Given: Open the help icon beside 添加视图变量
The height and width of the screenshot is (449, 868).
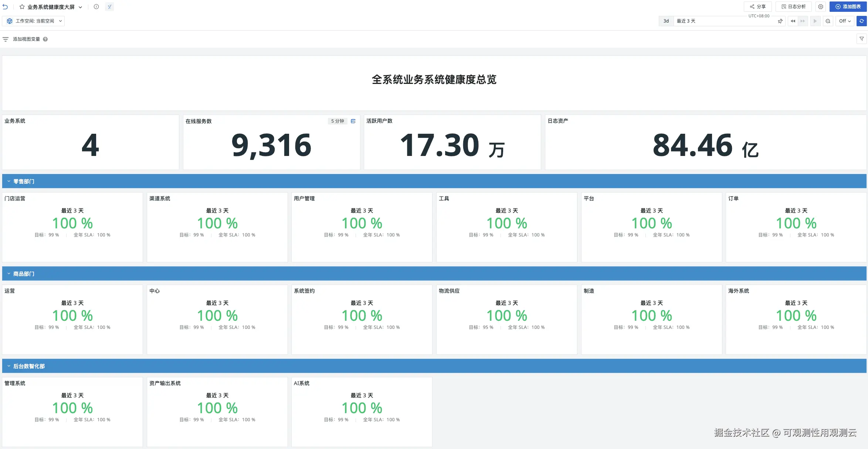Looking at the screenshot, I should tap(45, 39).
